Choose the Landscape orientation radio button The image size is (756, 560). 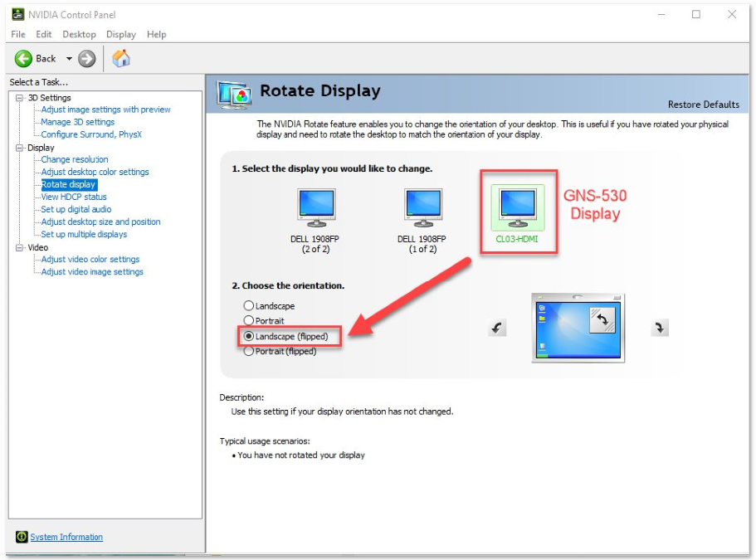(248, 305)
